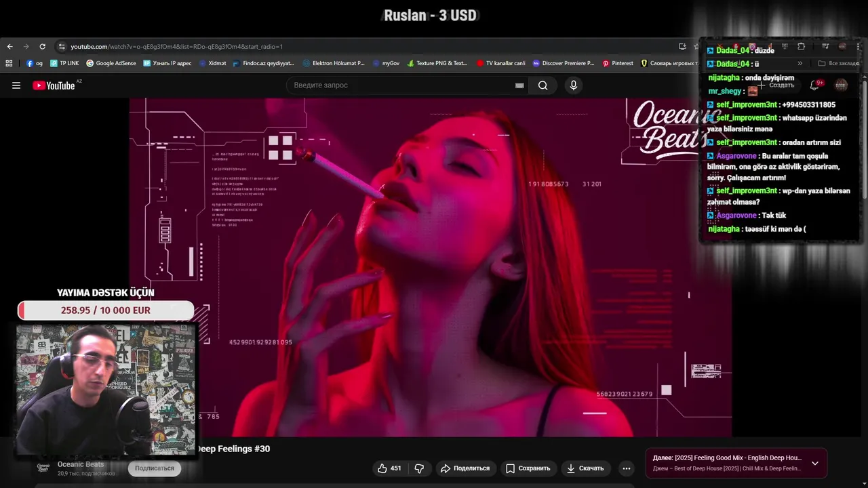868x488 pixels.
Task: Go back in browser history
Action: pyautogui.click(x=9, y=47)
